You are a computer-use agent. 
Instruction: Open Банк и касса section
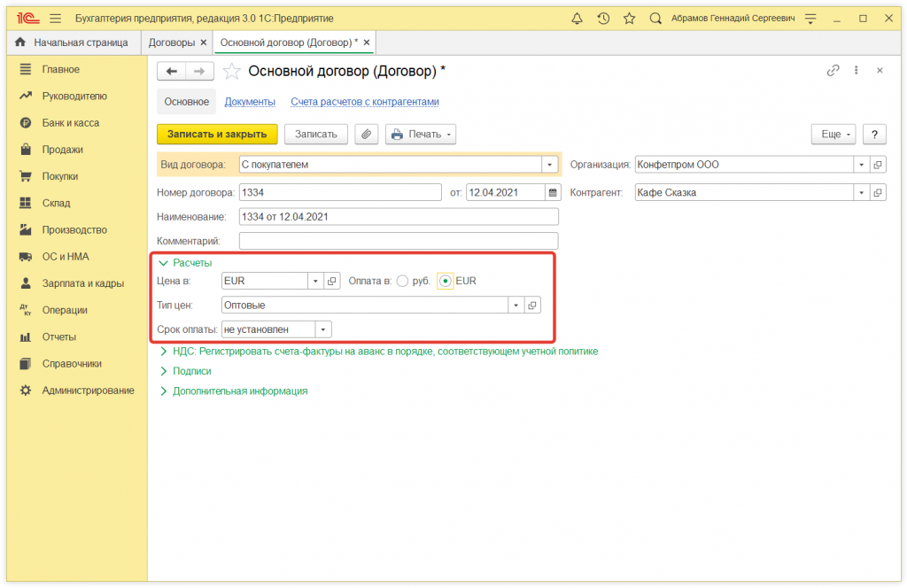[70, 123]
